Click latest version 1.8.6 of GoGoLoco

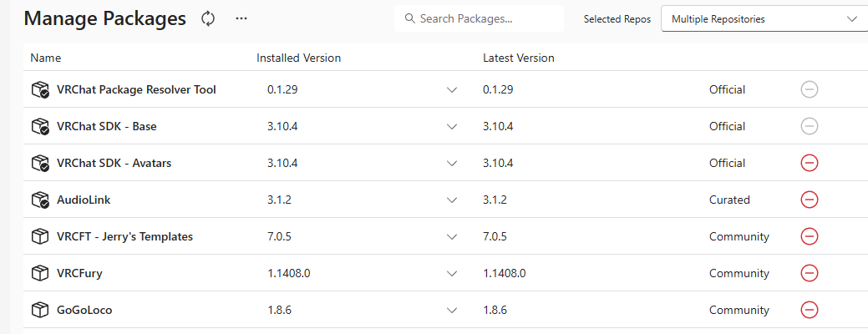[x=495, y=311]
